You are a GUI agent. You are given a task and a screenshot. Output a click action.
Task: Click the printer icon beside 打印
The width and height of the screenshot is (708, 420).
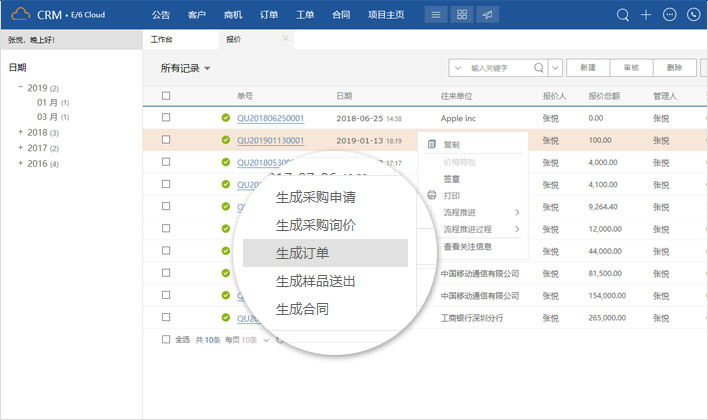(x=432, y=195)
